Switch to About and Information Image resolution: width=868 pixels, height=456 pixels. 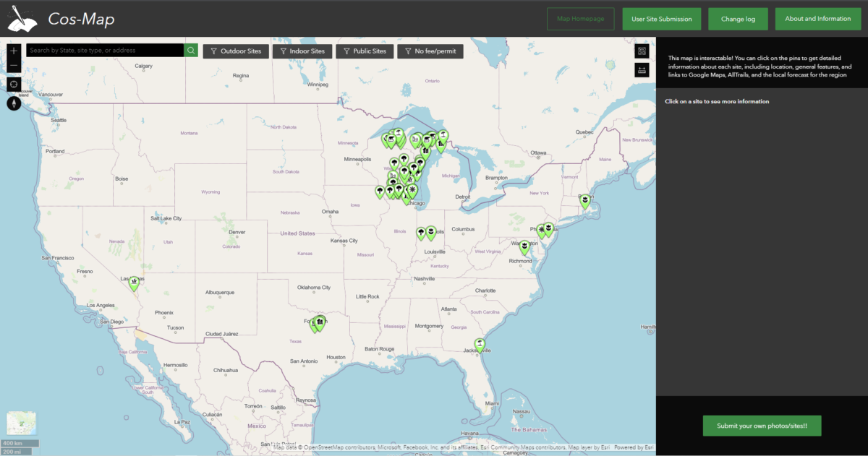tap(818, 18)
